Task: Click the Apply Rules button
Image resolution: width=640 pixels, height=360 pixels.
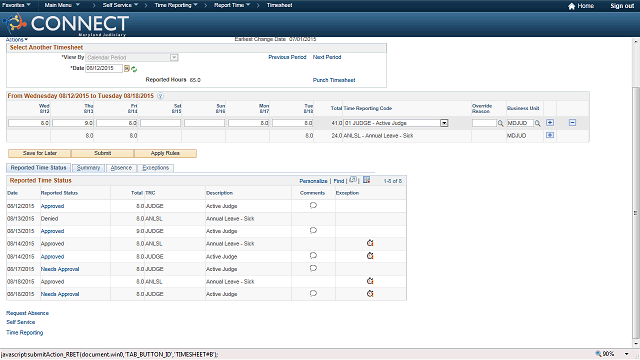Action: (165, 153)
